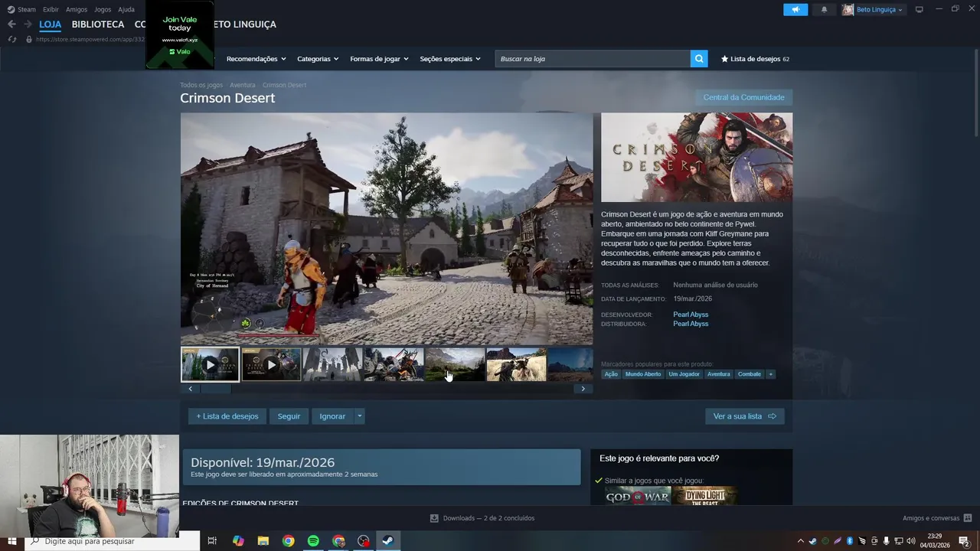This screenshot has height=551, width=980.
Task: Play the first video thumbnail
Action: [x=210, y=365]
